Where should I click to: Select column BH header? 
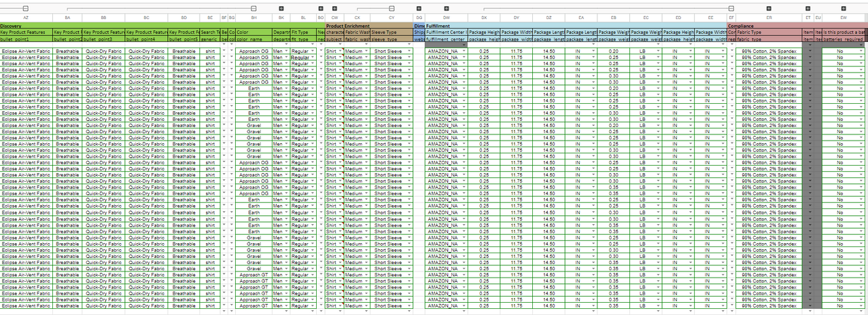click(254, 18)
